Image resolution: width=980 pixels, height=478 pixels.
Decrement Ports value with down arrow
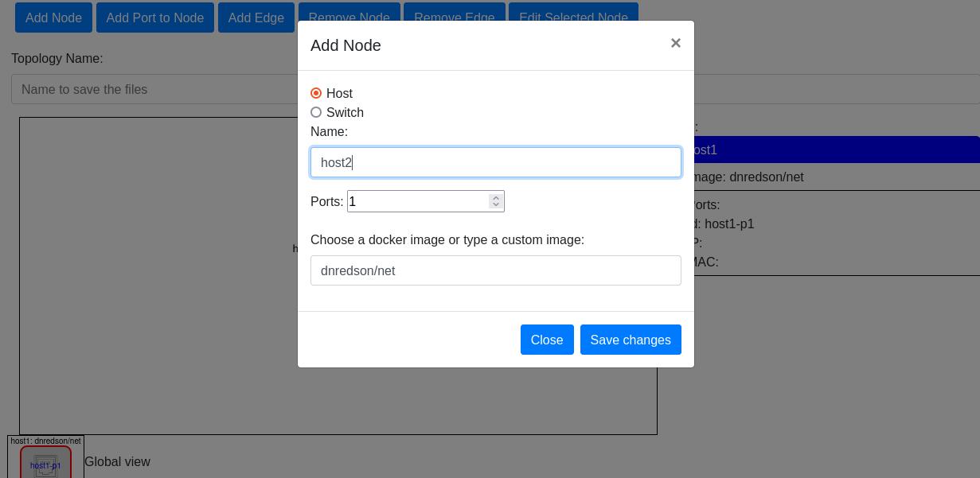click(496, 205)
